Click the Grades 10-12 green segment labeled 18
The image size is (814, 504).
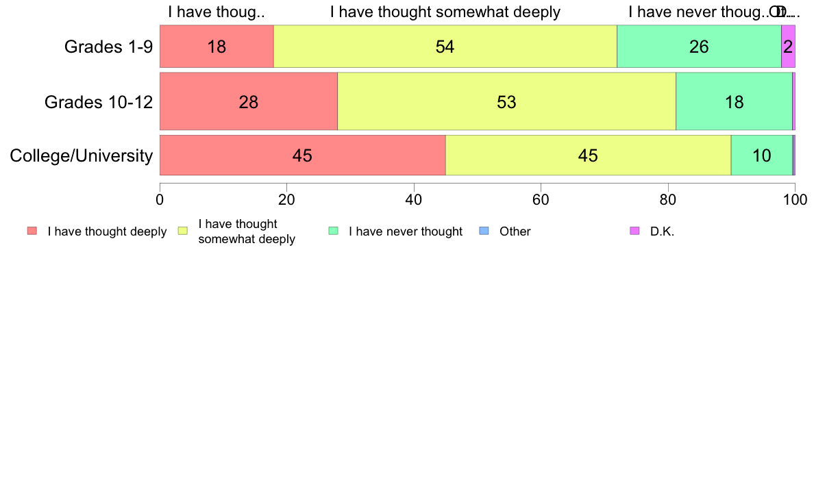[x=734, y=101]
